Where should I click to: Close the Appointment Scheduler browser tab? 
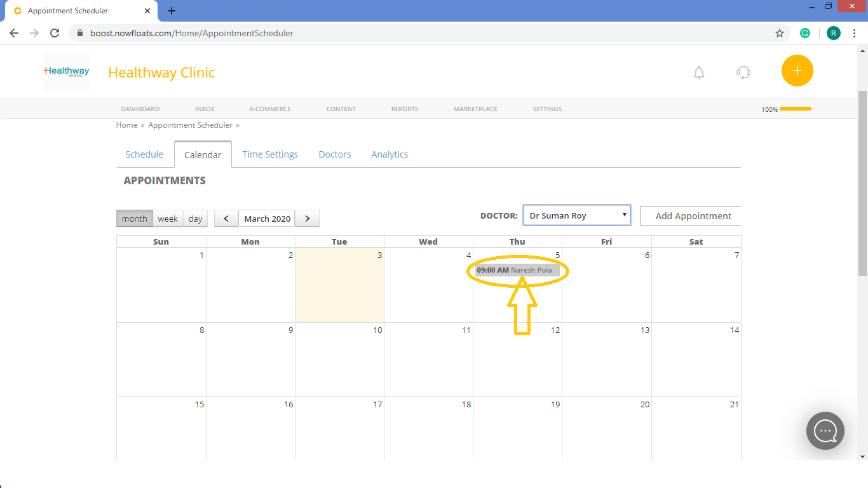click(147, 11)
